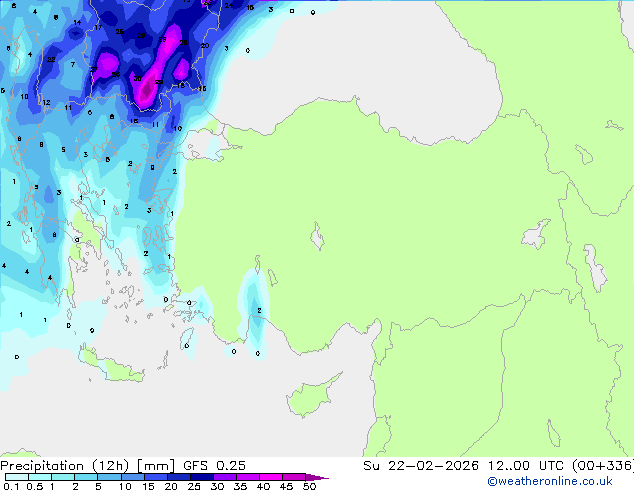Select the 35–40 mm legend swatch
Screen dimensions: 634x490
coord(247,477)
